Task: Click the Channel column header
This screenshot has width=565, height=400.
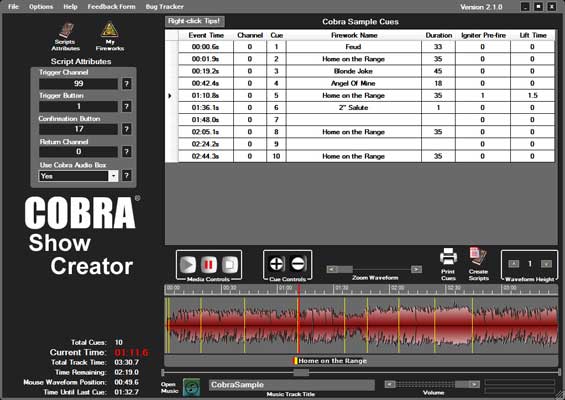Action: coord(250,35)
